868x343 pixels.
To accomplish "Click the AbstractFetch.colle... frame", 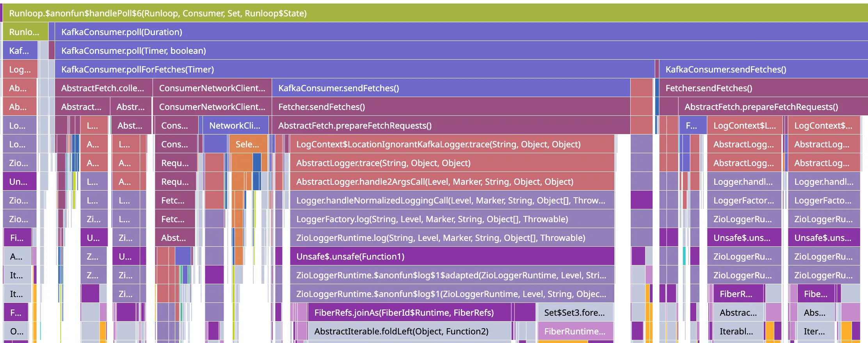I will pos(103,88).
